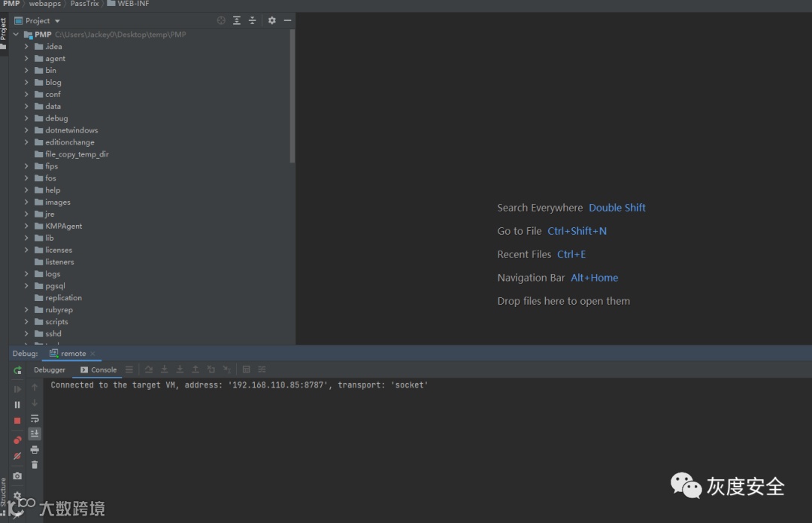Click Step Into icon
The width and height of the screenshot is (812, 523).
164,369
